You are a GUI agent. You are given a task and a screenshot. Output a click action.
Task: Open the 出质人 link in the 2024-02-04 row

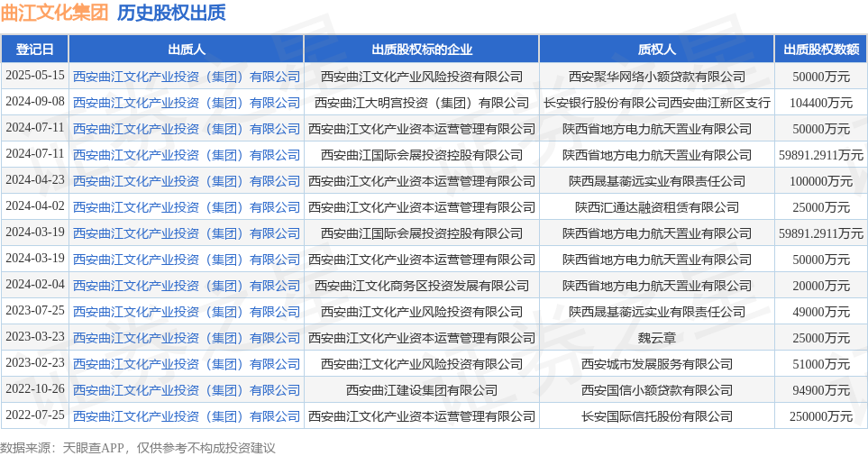point(187,286)
